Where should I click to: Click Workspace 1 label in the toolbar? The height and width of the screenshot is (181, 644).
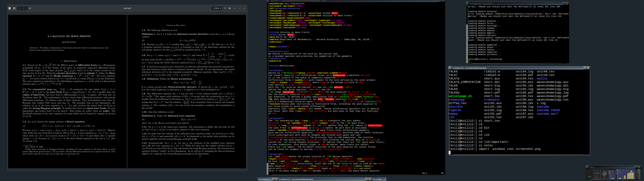[264, 179]
